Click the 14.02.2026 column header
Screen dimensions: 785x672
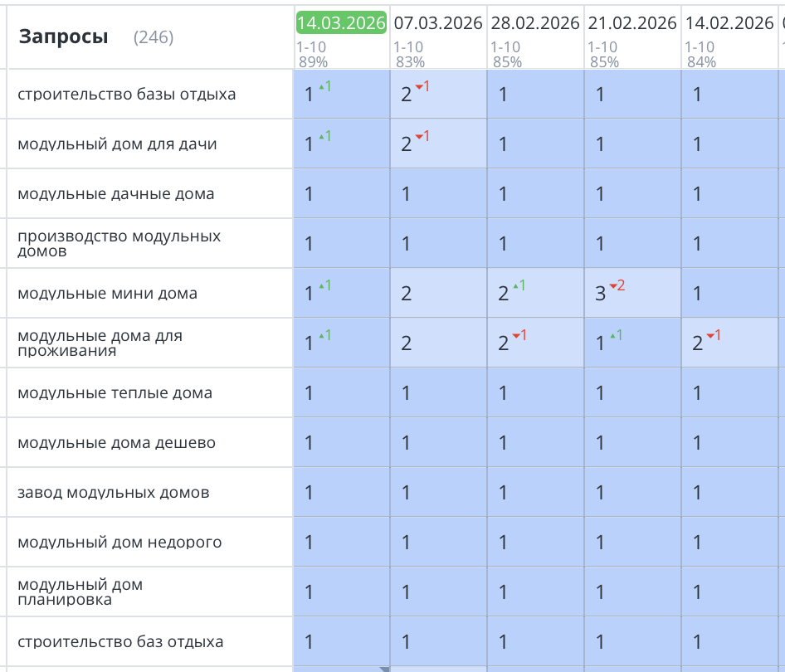(729, 23)
